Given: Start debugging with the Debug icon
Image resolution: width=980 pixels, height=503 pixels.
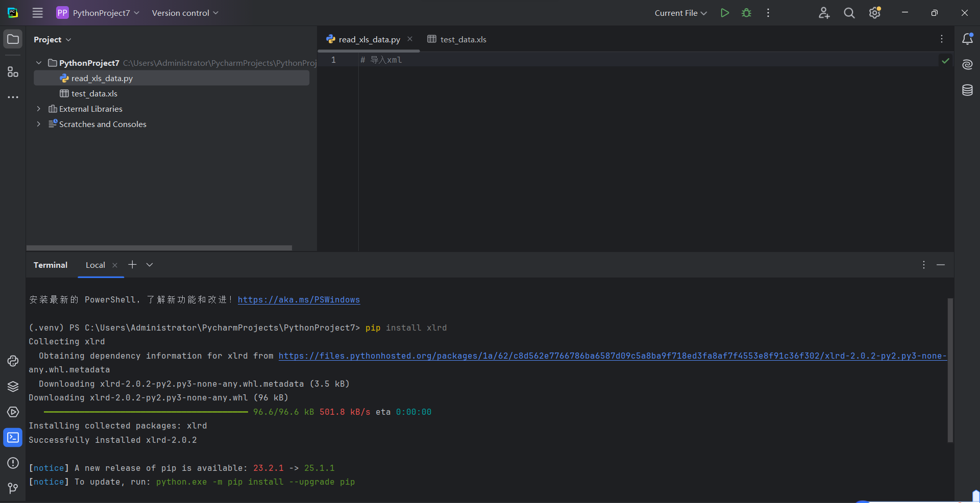Looking at the screenshot, I should click(x=746, y=13).
